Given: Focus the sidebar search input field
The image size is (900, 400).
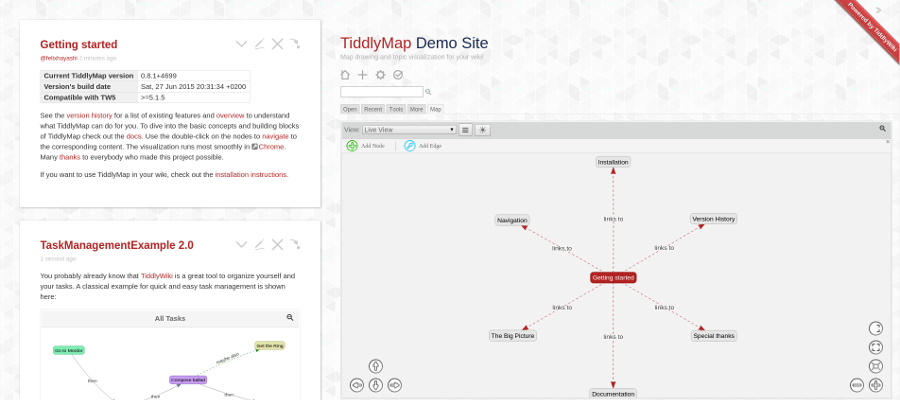Looking at the screenshot, I should coord(382,92).
